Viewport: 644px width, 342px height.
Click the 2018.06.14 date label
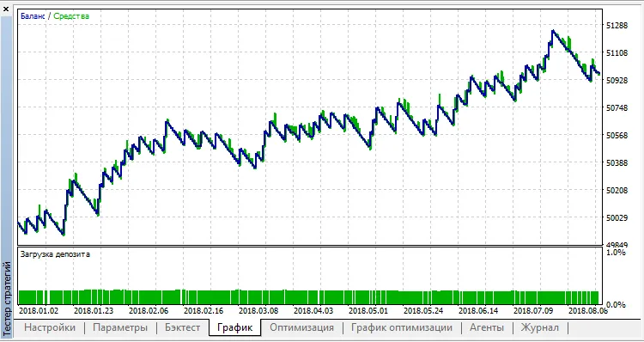pyautogui.click(x=478, y=311)
